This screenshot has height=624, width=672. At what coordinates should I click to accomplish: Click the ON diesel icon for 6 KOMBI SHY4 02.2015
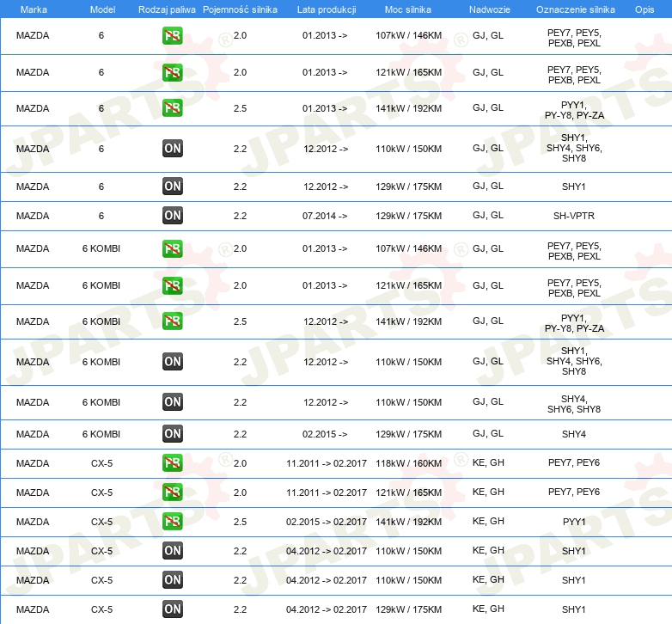click(172, 434)
